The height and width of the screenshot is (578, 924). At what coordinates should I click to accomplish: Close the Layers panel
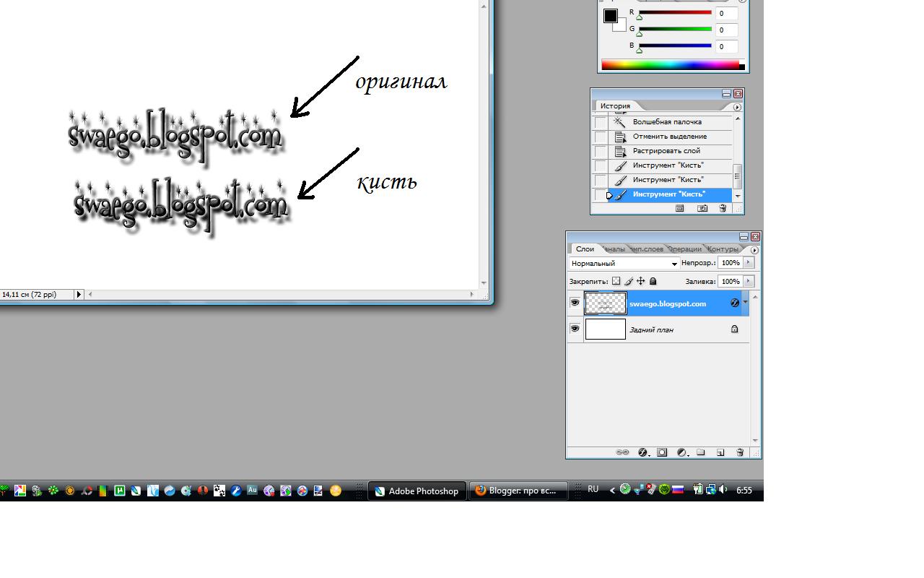[x=755, y=237]
